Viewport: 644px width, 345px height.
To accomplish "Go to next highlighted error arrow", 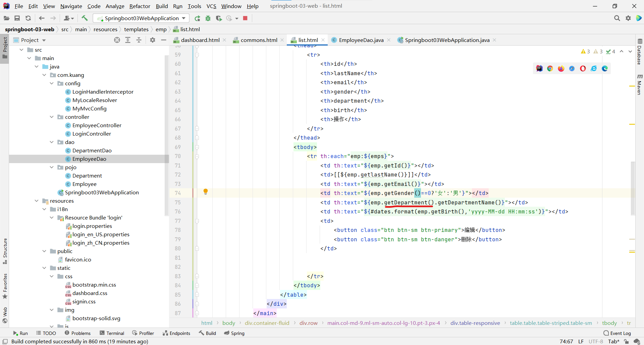I will [630, 51].
